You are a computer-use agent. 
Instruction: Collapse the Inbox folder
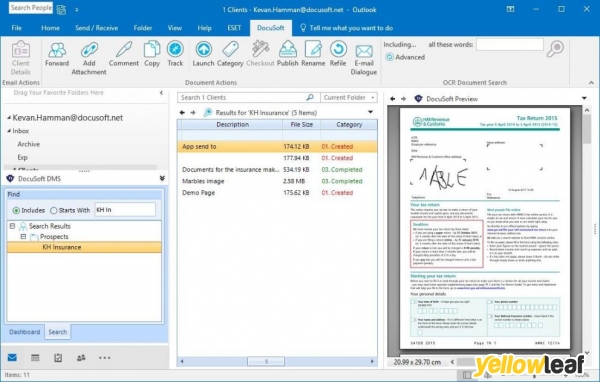pos(8,131)
